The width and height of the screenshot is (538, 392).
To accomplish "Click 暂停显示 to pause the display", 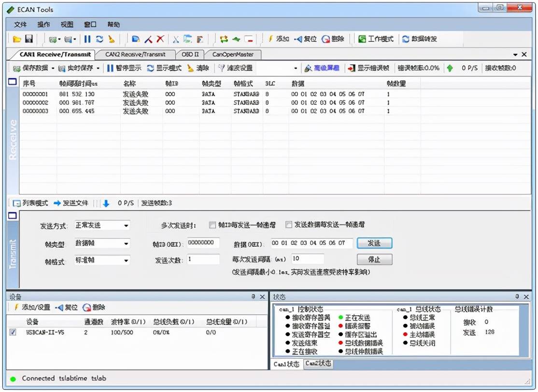I will click(124, 68).
